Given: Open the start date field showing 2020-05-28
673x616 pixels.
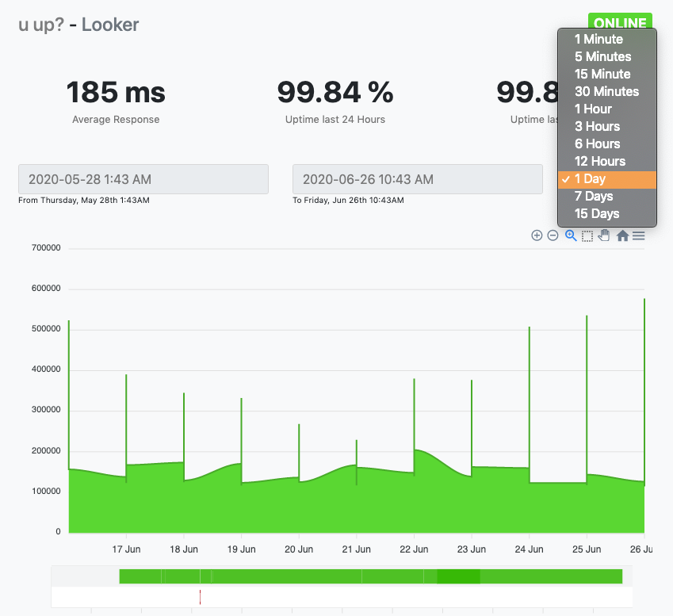Looking at the screenshot, I should 143,179.
